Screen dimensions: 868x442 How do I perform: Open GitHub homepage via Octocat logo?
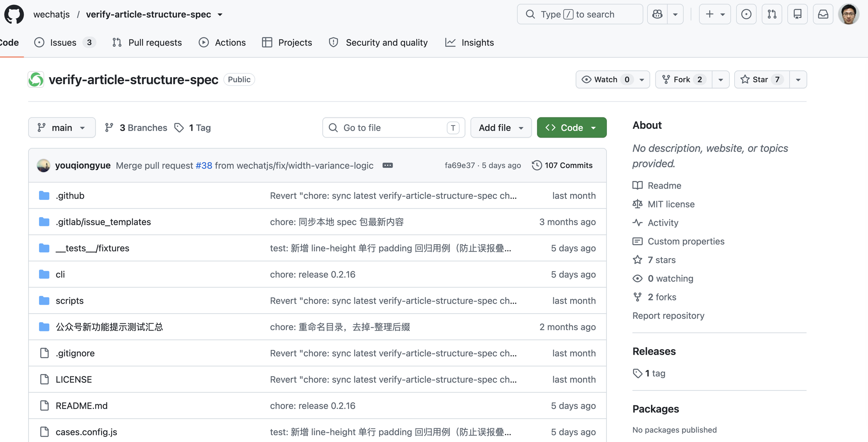point(14,14)
